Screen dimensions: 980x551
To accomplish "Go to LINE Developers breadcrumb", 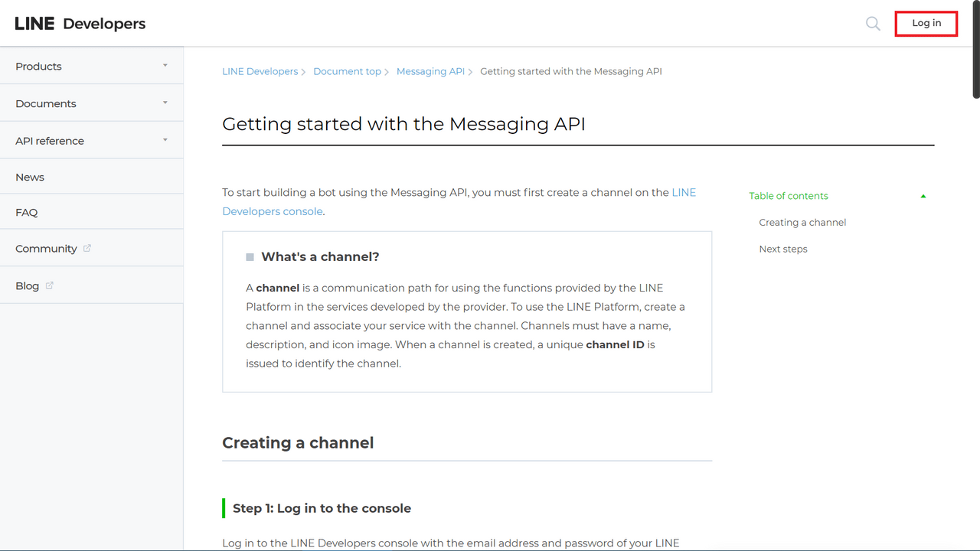I will 260,71.
